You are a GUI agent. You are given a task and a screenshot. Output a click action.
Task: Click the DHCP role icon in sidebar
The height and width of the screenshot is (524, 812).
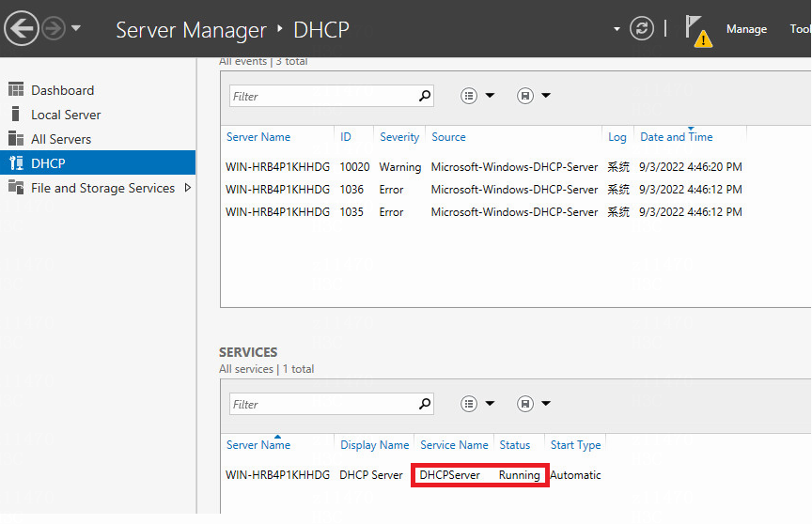click(x=16, y=163)
